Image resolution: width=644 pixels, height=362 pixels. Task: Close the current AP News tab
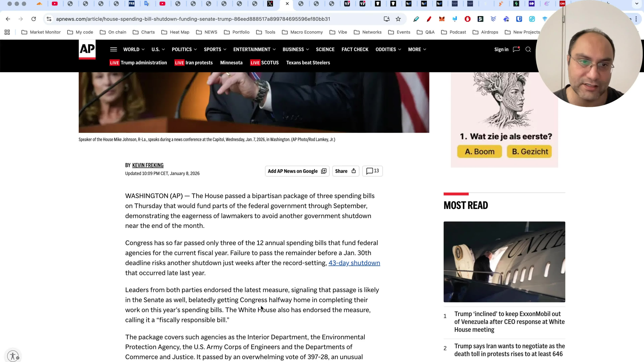[x=287, y=4]
